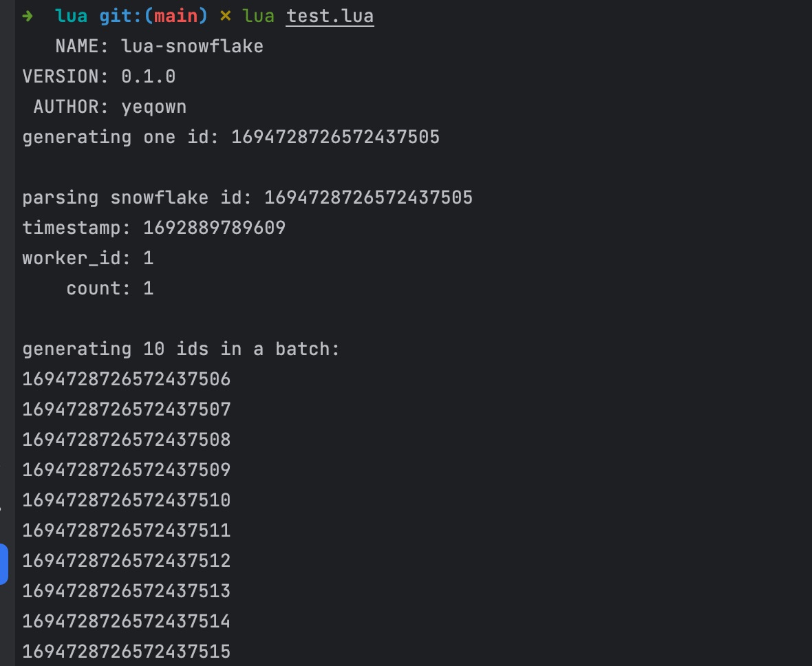Click the NAME: lua-snowflake line

pyautogui.click(x=160, y=47)
